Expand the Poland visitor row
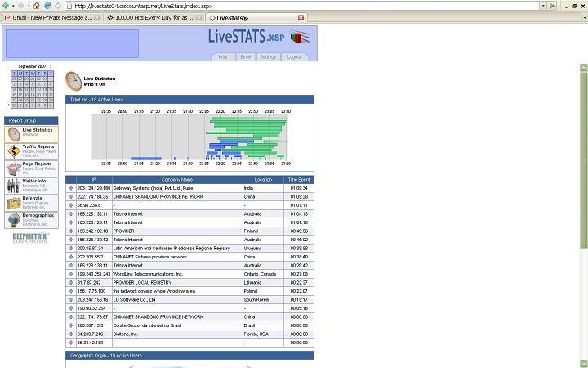Screen dimensions: 588x368 71,291
